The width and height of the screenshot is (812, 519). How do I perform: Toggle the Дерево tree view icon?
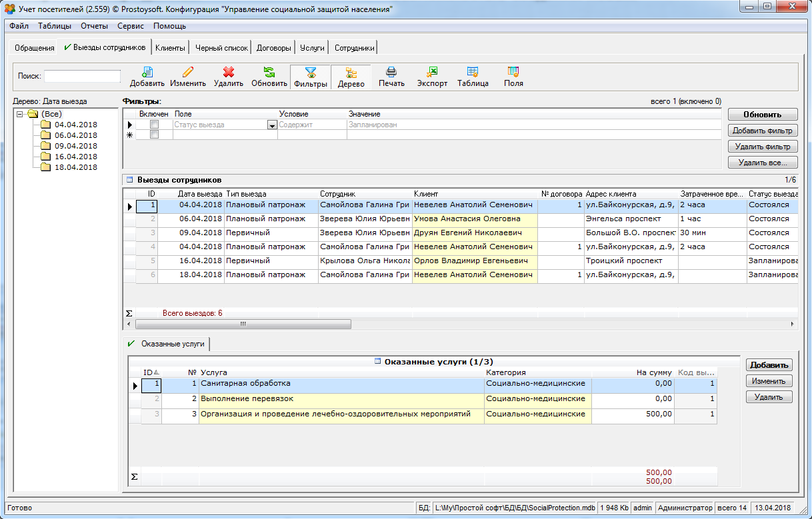(x=351, y=73)
